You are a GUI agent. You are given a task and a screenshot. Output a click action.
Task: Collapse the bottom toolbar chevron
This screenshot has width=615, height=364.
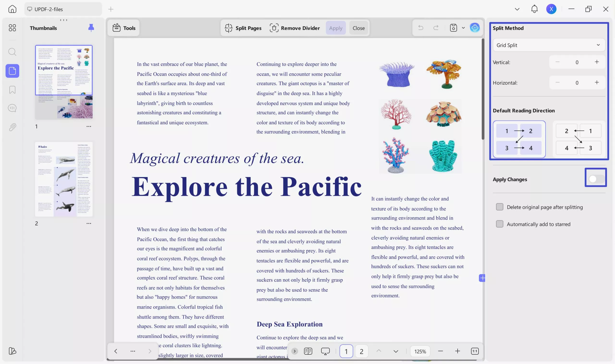tap(295, 351)
